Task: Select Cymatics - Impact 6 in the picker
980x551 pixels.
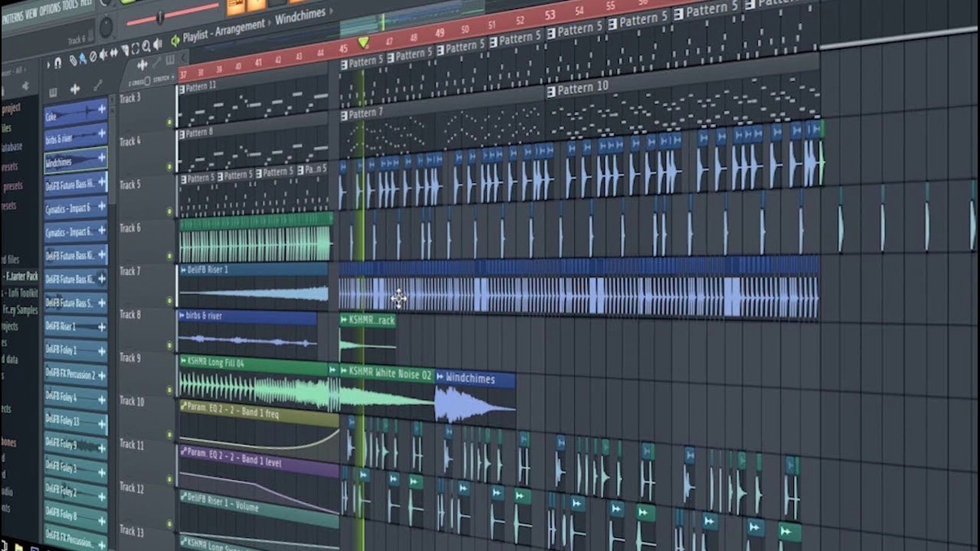Action: click(x=75, y=208)
